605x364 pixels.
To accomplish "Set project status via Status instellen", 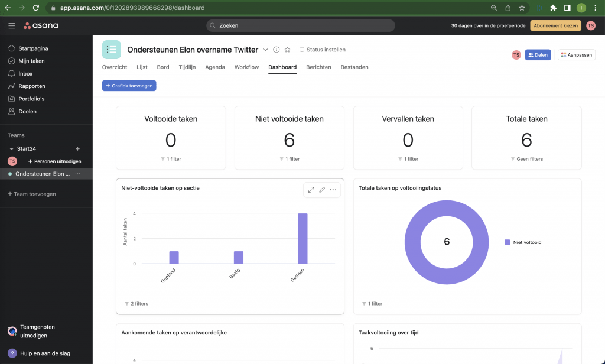I will (323, 50).
